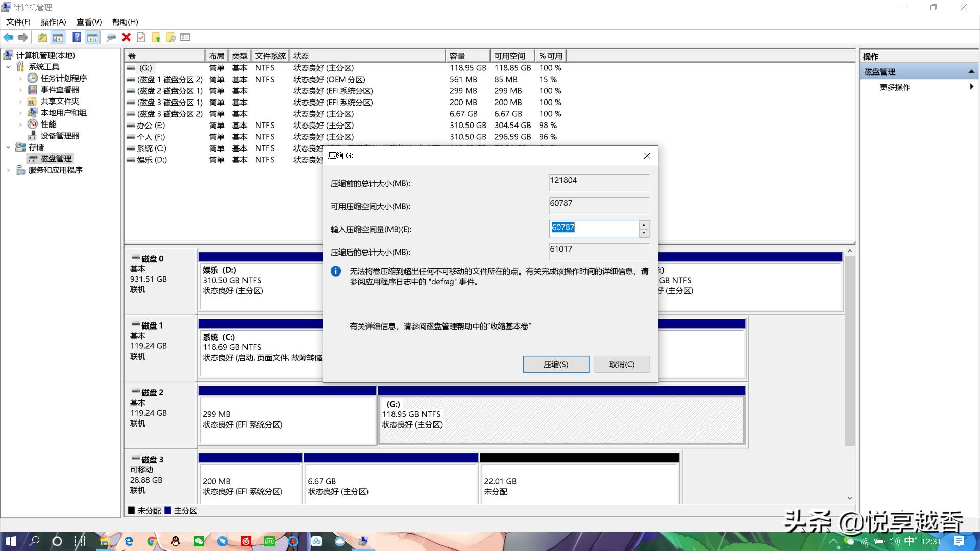
Task: Toggle the show/hide action pane toolbar icon
Action: pos(92,37)
